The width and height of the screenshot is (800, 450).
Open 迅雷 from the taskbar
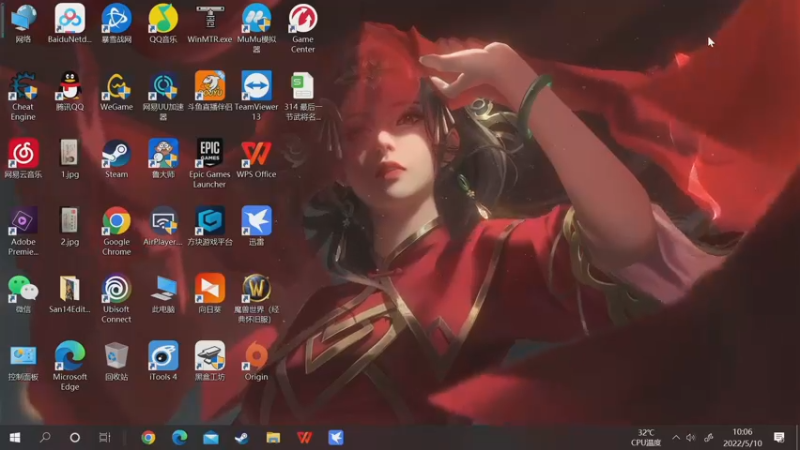(336, 437)
